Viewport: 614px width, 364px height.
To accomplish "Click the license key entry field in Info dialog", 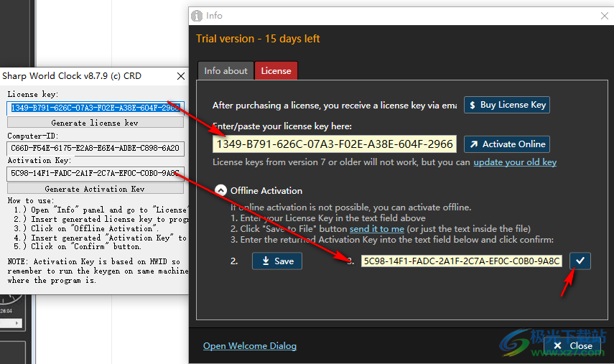I will [x=335, y=144].
